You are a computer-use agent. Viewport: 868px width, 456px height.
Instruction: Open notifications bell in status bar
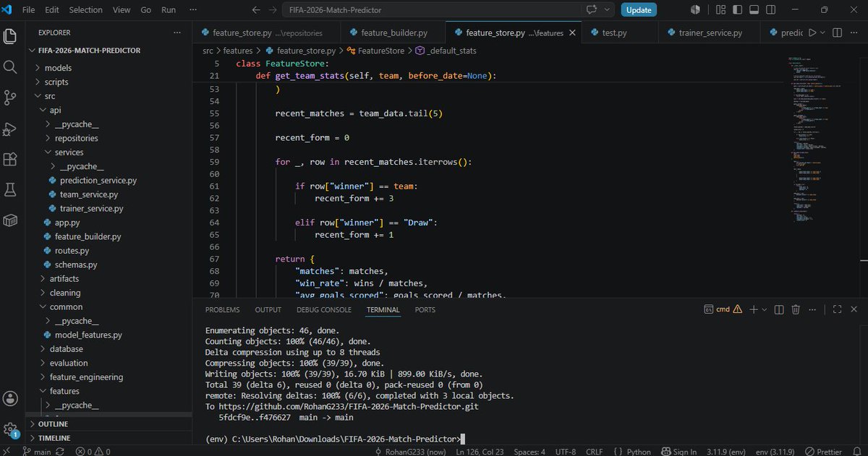pos(857,451)
